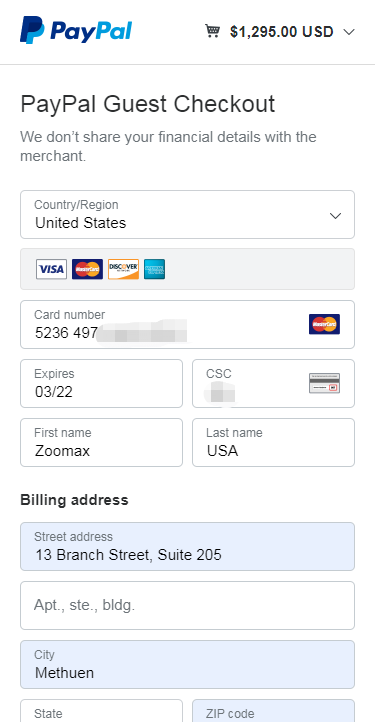This screenshot has width=375, height=722.
Task: Click the CSC card-back help icon
Action: [x=324, y=383]
